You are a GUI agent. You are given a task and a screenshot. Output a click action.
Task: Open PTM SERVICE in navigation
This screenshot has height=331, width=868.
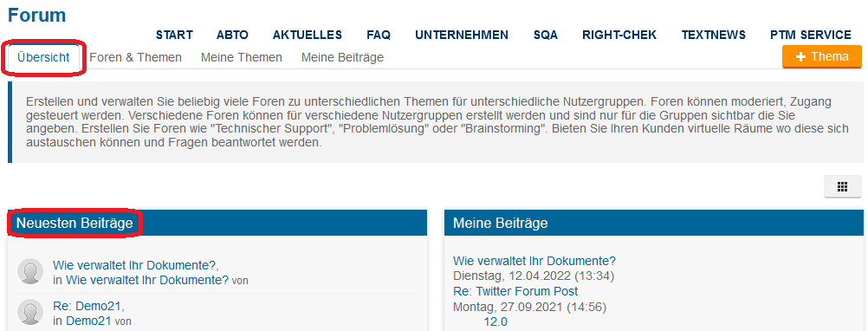click(x=811, y=35)
